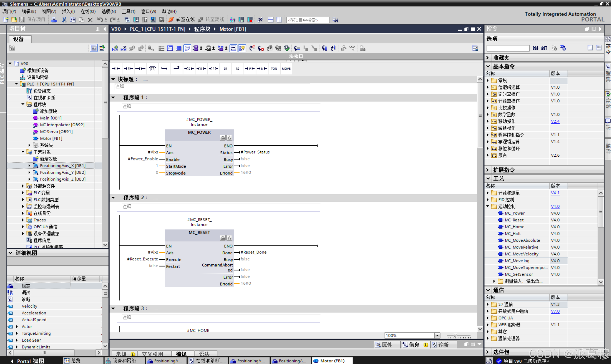Switch to Motor (FB1) editor tab

332,361
